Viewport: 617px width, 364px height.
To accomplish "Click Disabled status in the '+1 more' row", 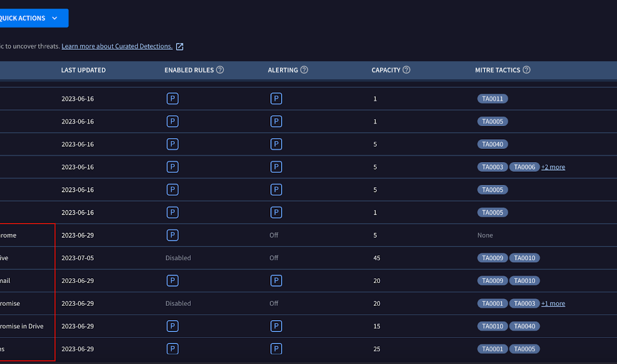I will pyautogui.click(x=178, y=304).
